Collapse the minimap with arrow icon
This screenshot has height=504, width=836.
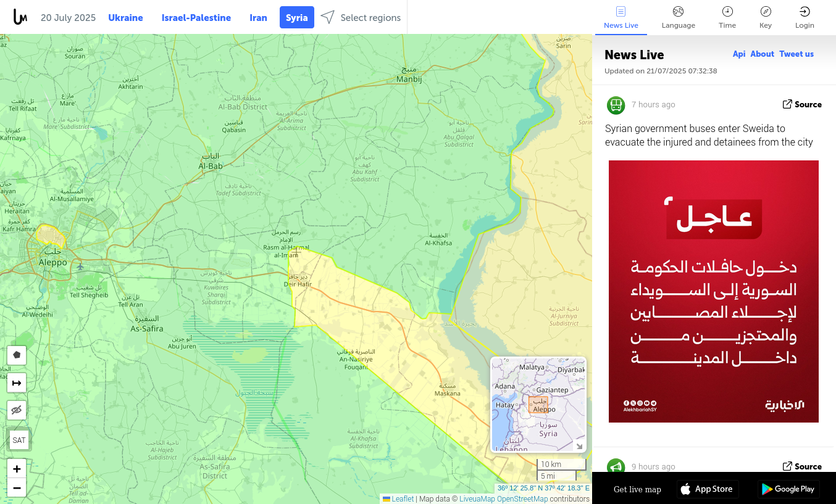pos(579,445)
